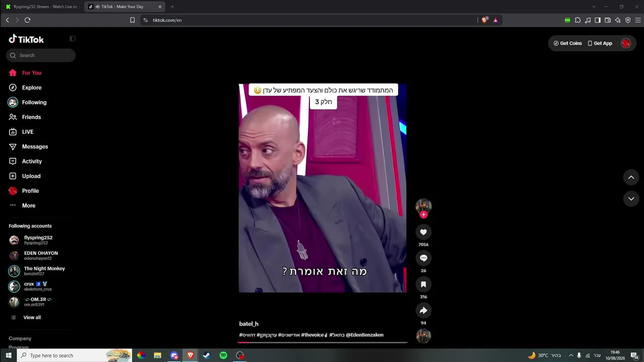The width and height of the screenshot is (644, 362).
Task: Open the Windows Start menu
Action: pyautogui.click(x=9, y=355)
